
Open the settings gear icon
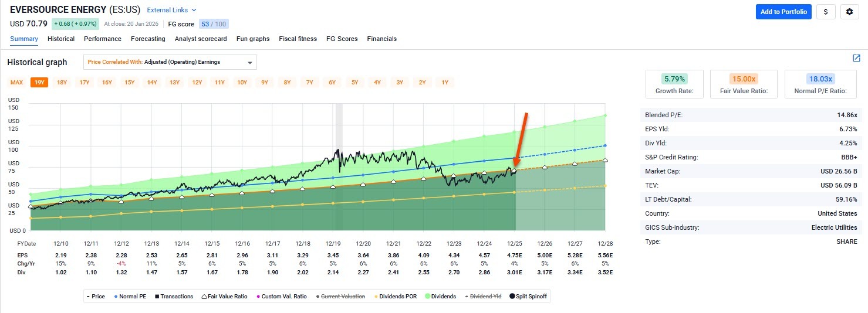point(850,12)
